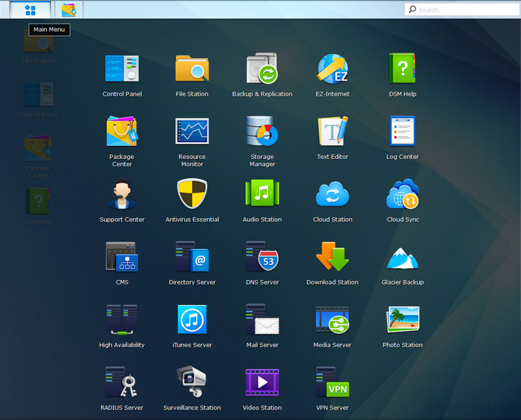The image size is (521, 420).
Task: Launch iTunes Server
Action: tap(192, 326)
